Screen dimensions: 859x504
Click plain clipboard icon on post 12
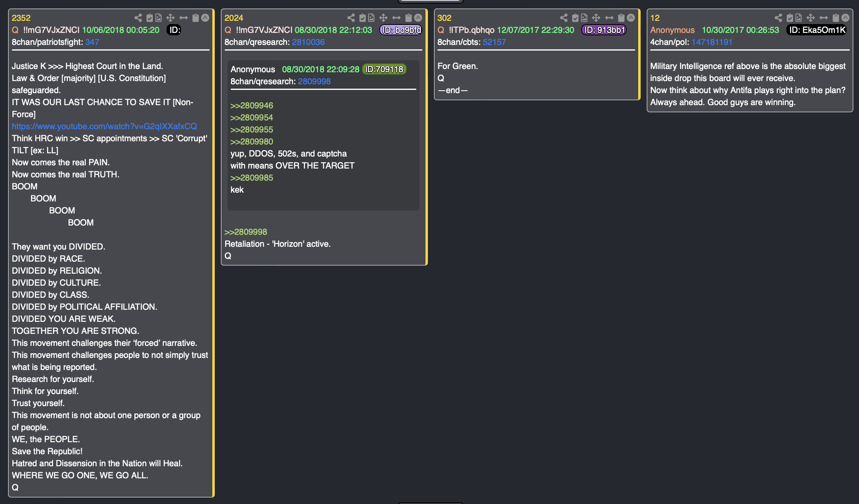pos(836,18)
